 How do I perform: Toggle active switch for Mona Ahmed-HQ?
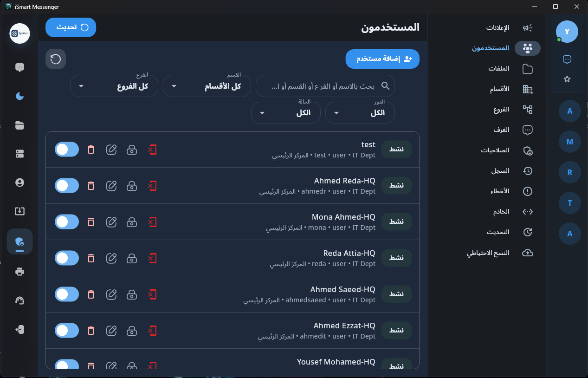(x=67, y=222)
